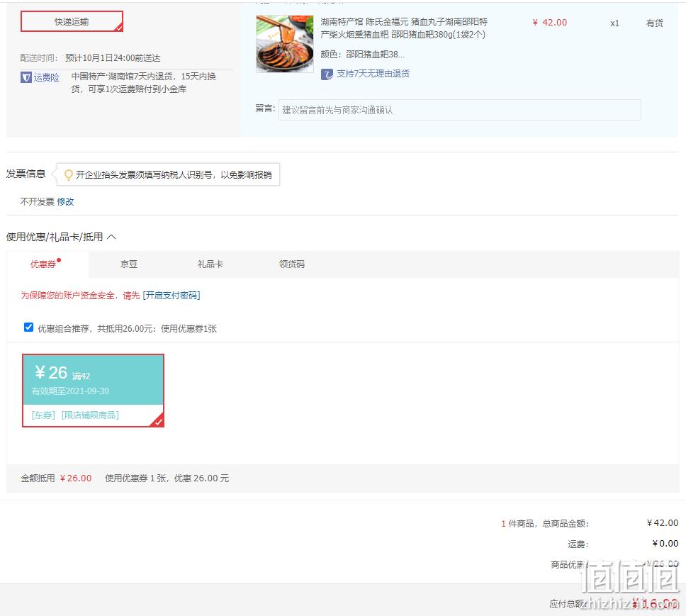The image size is (686, 616).
Task: Click the 金额抵用 ¥26.00 amount
Action: point(75,478)
